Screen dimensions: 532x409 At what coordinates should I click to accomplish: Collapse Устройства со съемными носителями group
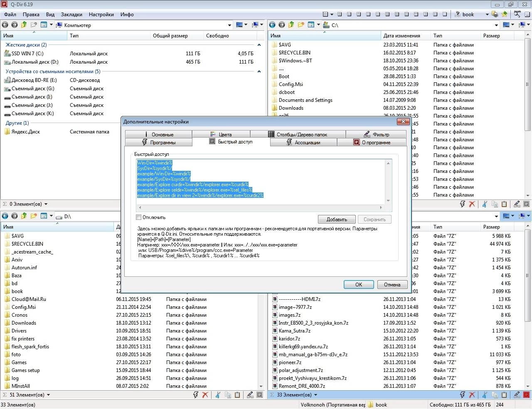point(259,71)
